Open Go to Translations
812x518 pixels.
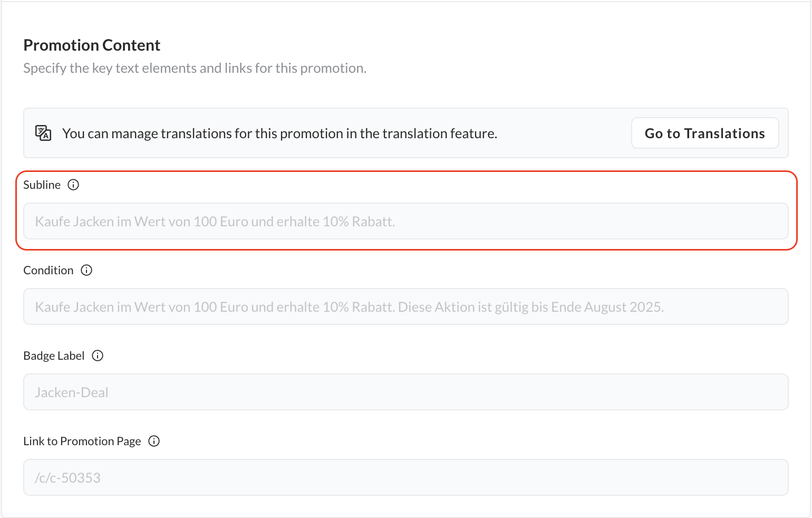(704, 133)
